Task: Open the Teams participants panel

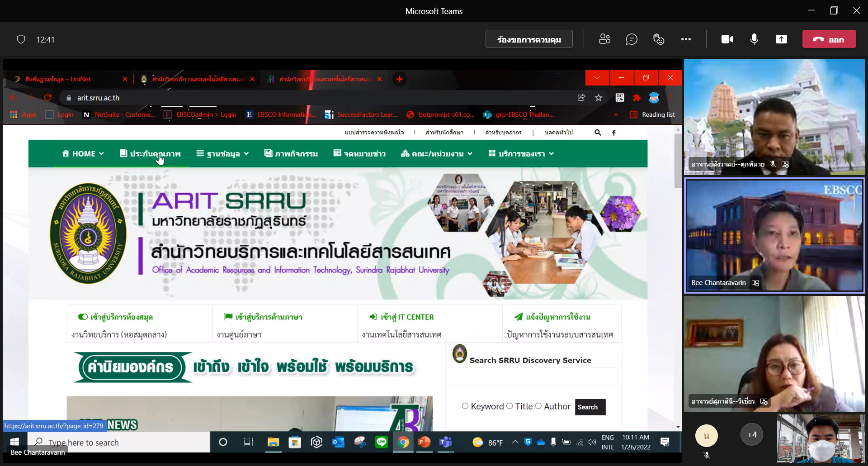Action: click(604, 39)
